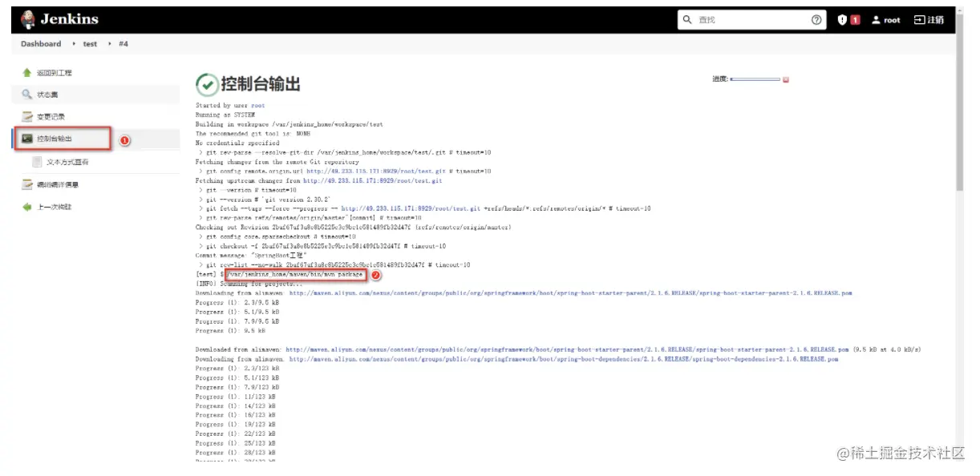This screenshot has width=980, height=476.
Task: Open the root link in 'Started by user'
Action: tap(257, 106)
